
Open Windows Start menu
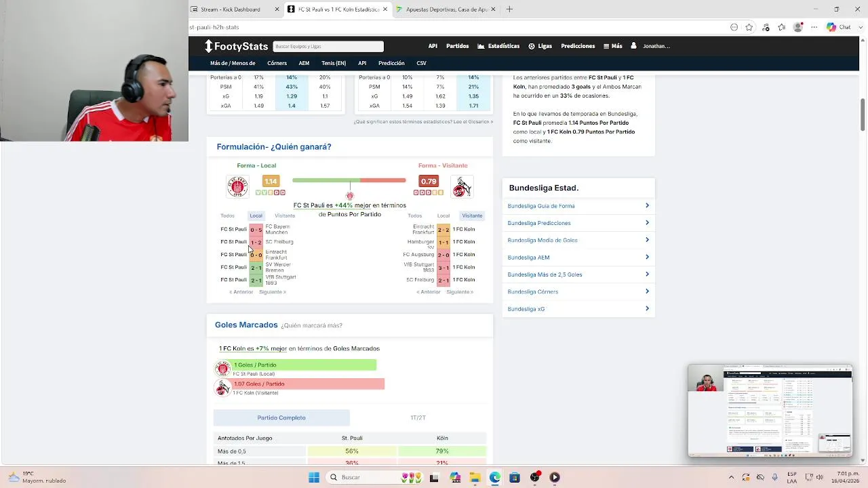tap(314, 477)
